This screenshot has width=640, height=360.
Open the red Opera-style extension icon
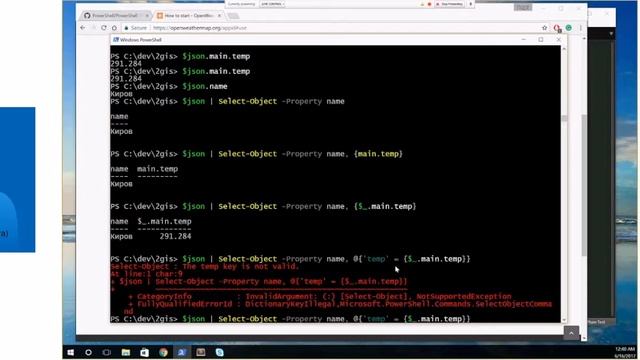pyautogui.click(x=557, y=28)
